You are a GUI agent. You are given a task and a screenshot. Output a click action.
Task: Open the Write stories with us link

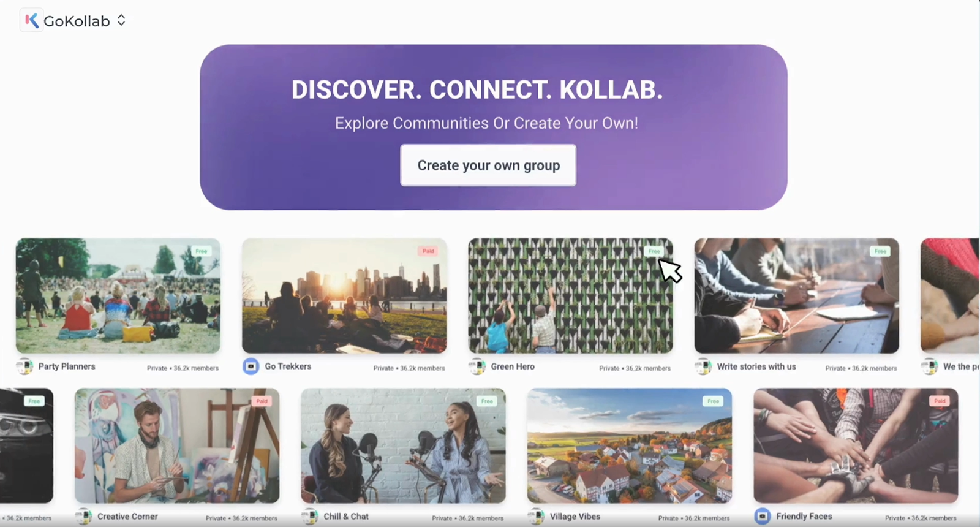tap(756, 366)
